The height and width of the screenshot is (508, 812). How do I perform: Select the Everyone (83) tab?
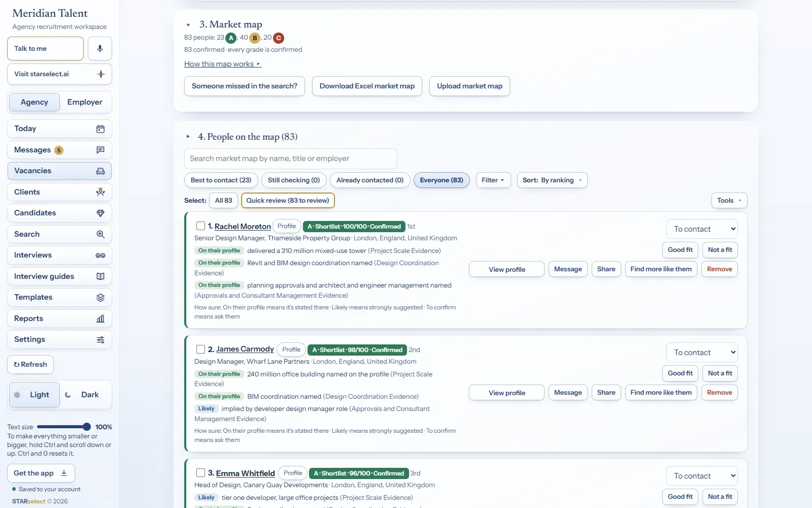[442, 180]
